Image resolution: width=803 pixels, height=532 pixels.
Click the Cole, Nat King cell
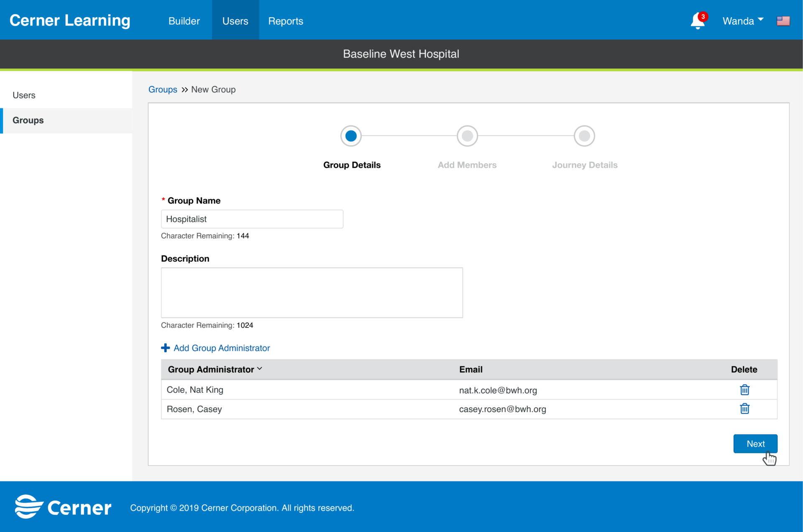[195, 390]
